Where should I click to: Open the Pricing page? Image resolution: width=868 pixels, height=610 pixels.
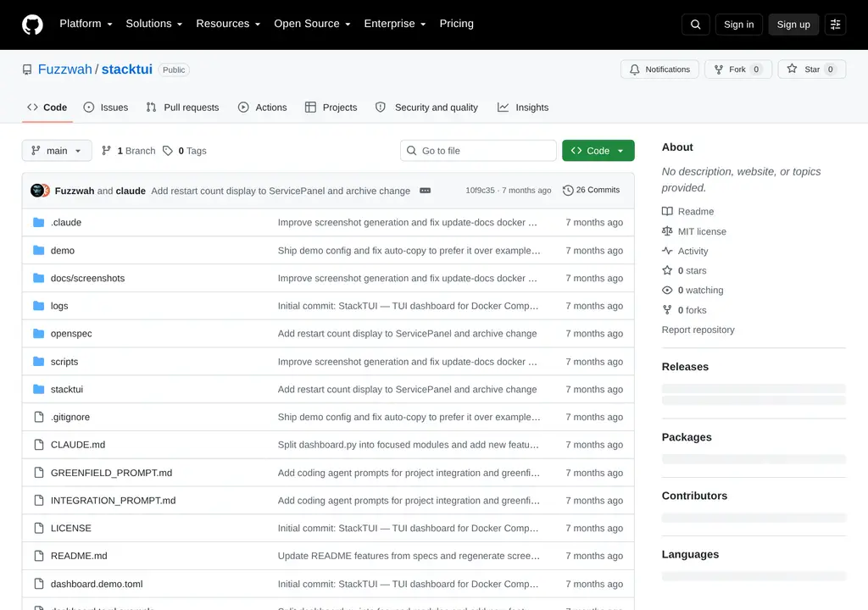[457, 24]
